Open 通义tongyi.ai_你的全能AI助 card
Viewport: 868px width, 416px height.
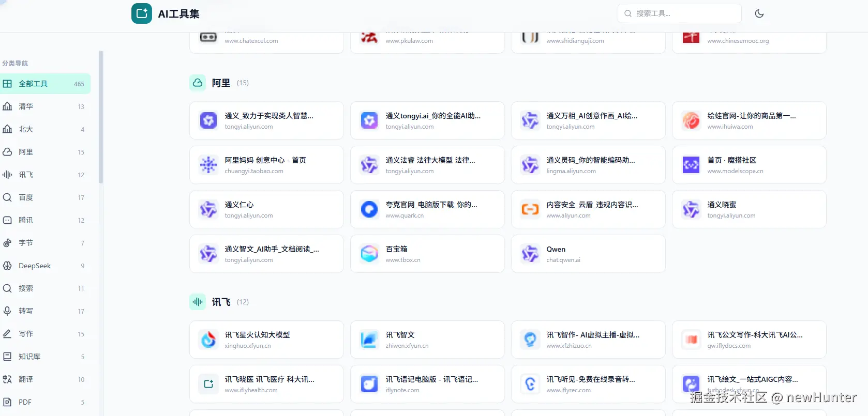pos(427,120)
